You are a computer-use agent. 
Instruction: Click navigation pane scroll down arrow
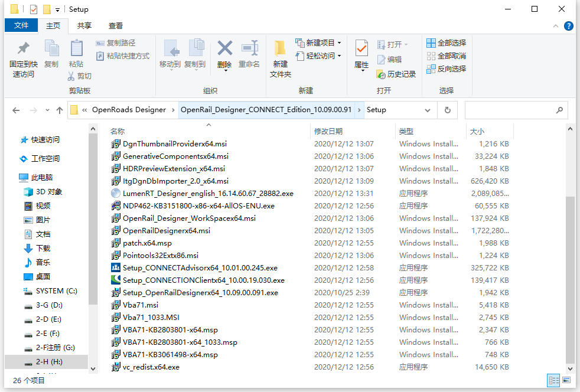(93, 369)
